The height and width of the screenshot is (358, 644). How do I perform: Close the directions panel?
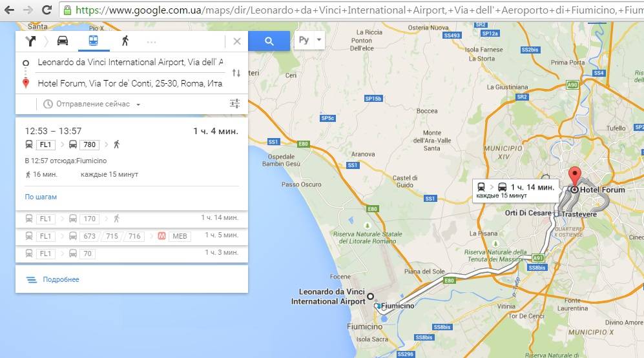click(236, 41)
